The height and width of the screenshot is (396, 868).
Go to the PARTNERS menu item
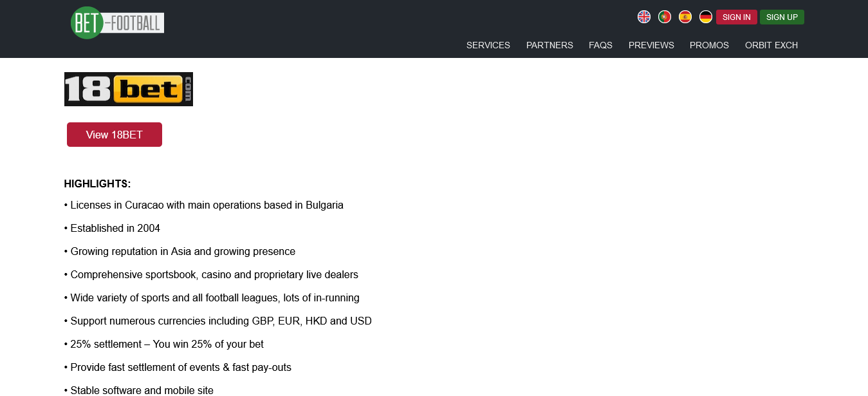(549, 45)
